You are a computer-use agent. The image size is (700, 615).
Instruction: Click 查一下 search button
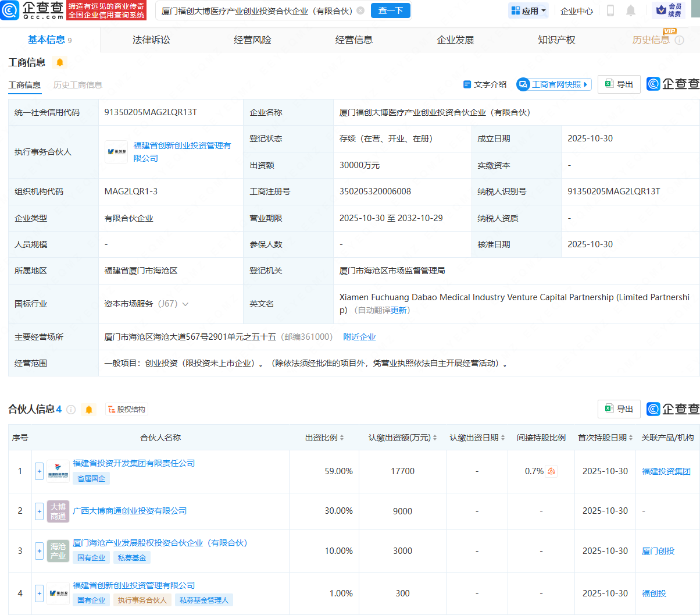click(x=390, y=10)
